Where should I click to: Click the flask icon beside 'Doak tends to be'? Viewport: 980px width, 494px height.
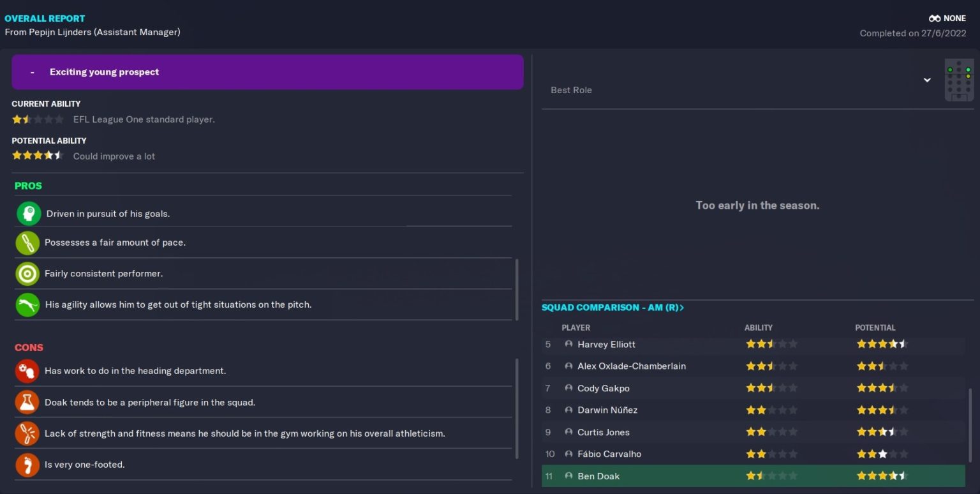pos(27,403)
